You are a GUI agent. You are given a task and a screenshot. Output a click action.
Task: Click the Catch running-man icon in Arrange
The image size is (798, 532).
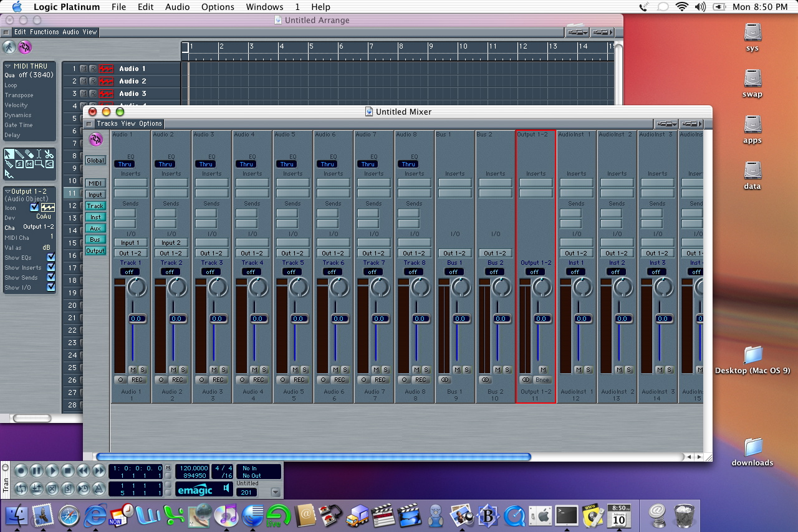click(x=9, y=47)
